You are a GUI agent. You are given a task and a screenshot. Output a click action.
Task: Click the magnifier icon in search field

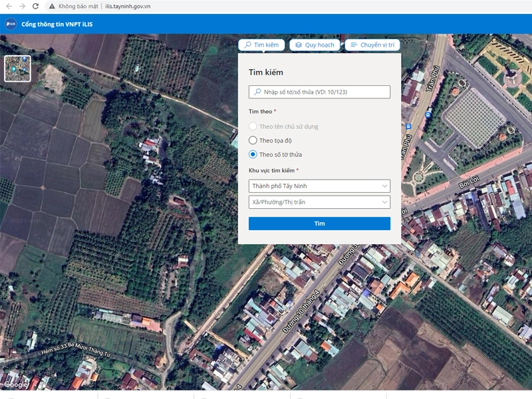coord(258,92)
